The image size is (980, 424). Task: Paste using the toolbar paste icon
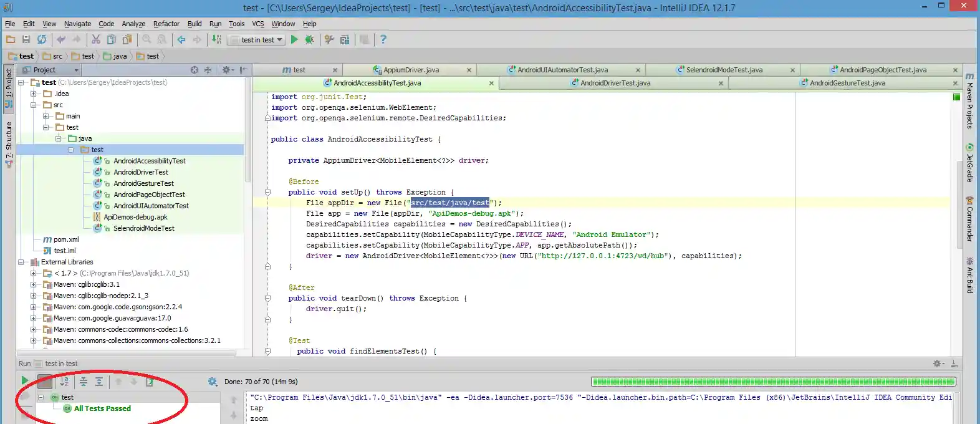tap(127, 39)
